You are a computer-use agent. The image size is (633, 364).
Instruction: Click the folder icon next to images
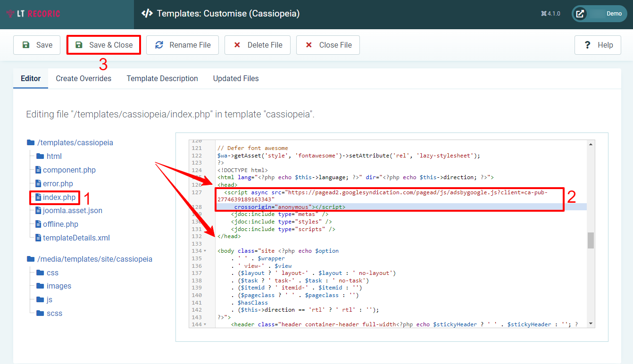click(40, 286)
